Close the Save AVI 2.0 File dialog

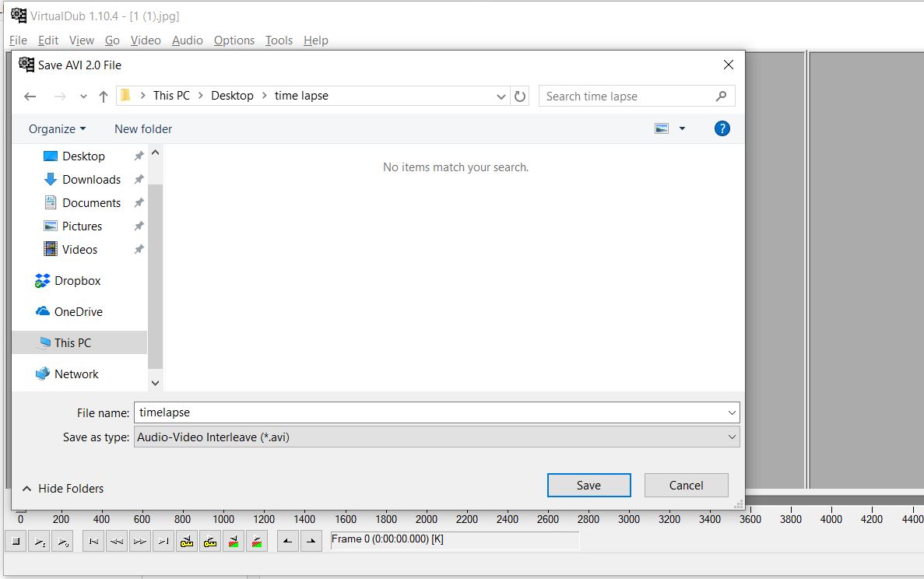(x=729, y=65)
